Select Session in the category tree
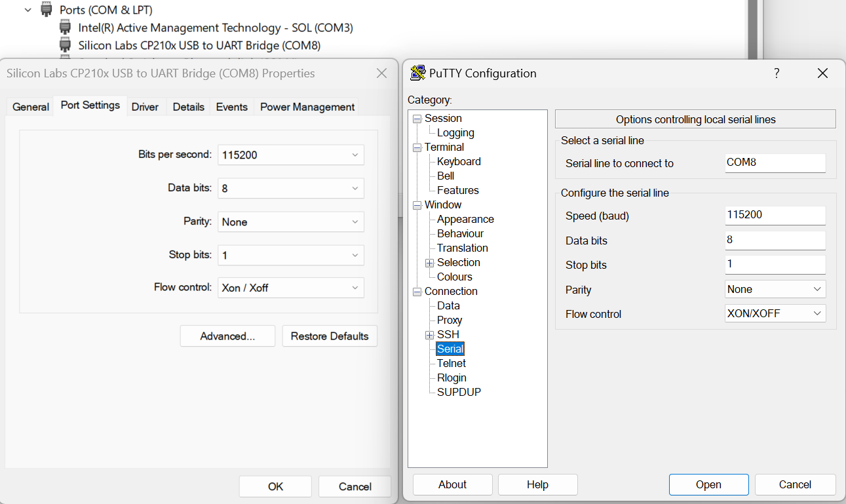The image size is (846, 504). click(x=443, y=119)
